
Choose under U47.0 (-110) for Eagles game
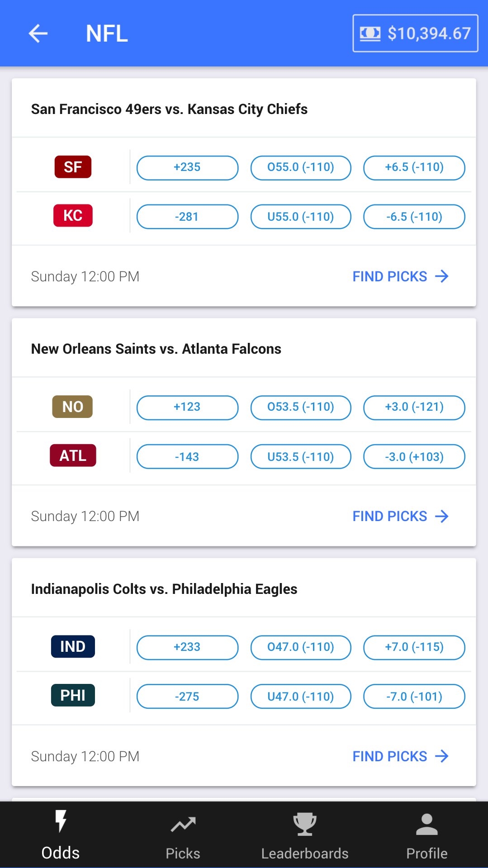[x=300, y=697]
